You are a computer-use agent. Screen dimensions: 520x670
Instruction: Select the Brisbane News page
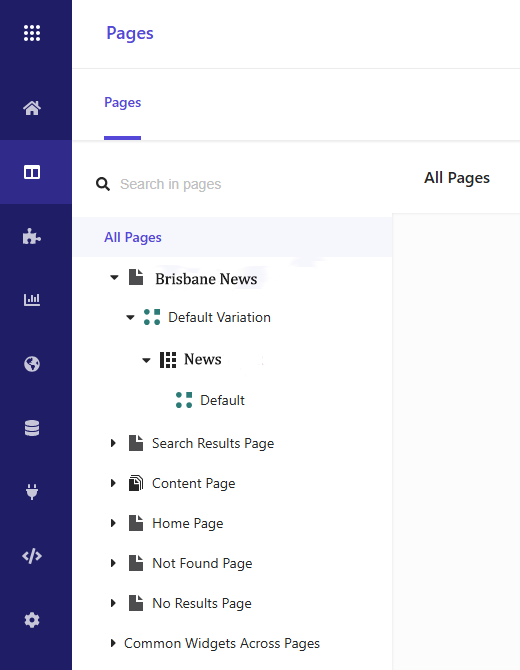(x=206, y=279)
